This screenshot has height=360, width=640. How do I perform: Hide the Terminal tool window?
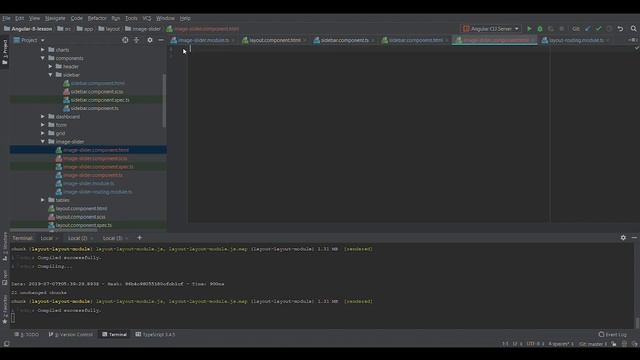tap(634, 238)
